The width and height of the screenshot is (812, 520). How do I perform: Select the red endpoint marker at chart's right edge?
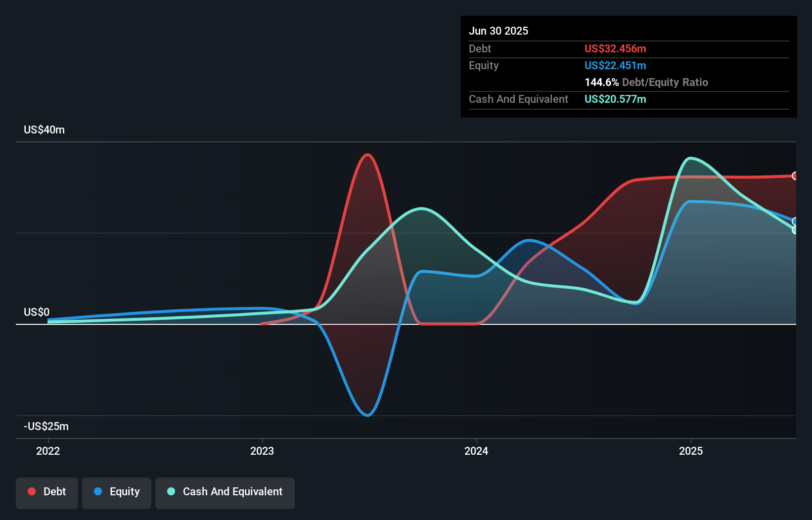coord(795,176)
